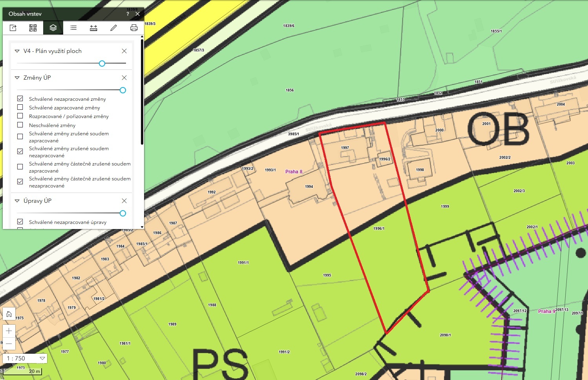588x380 pixels.
Task: Remove the V4 - Plán využití ploch layer
Action: tap(124, 51)
